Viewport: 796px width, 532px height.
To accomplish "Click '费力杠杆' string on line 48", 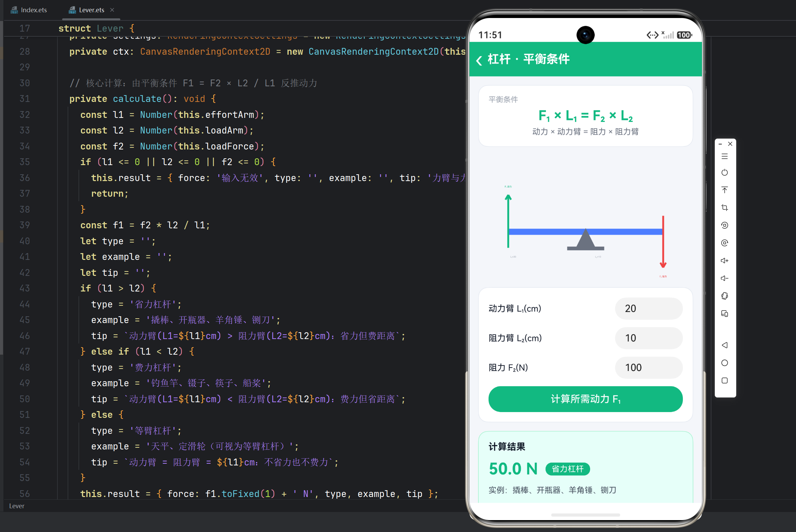I will tap(153, 367).
